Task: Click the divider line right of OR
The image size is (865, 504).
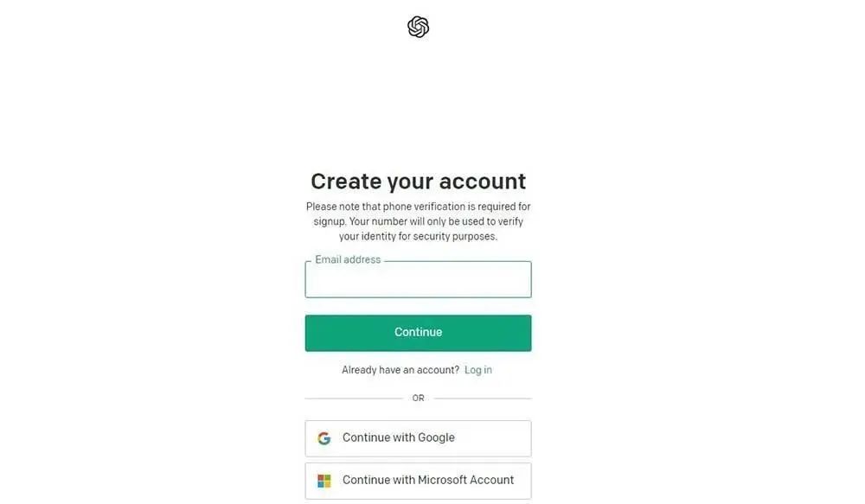Action: pos(483,399)
